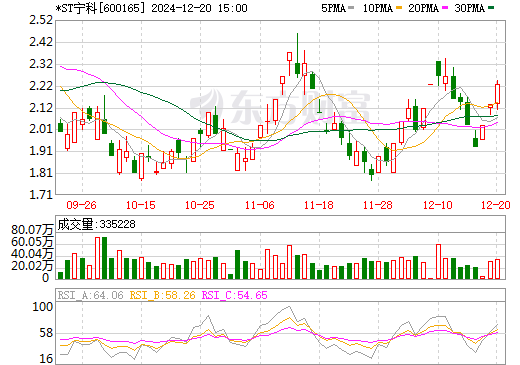
Task: Click the 成交量:335228 volume label
Action: click(x=96, y=224)
